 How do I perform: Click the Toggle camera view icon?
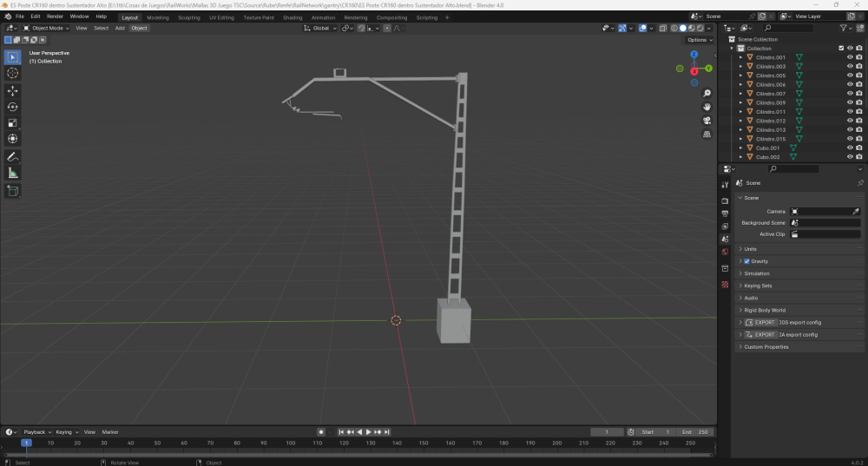(707, 121)
